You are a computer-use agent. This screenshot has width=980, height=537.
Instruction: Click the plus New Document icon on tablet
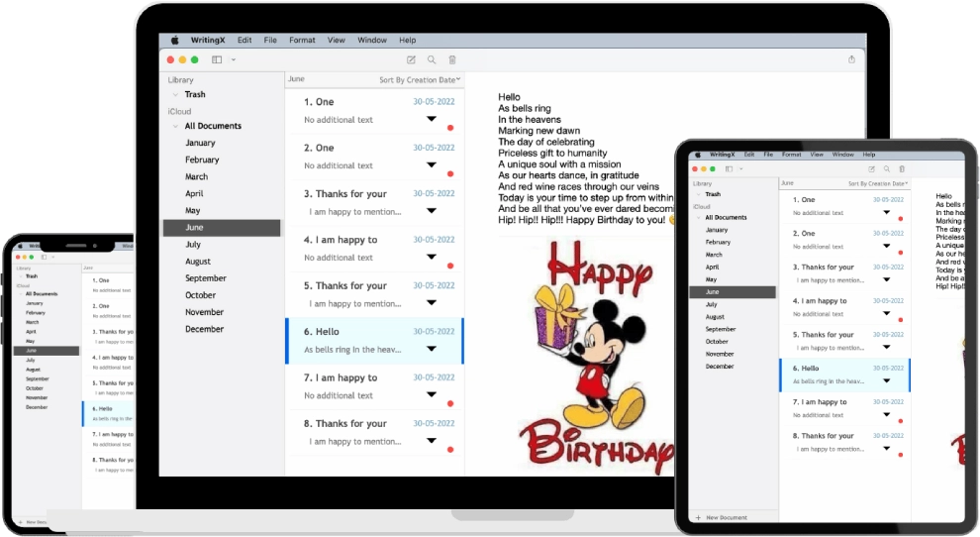point(698,518)
